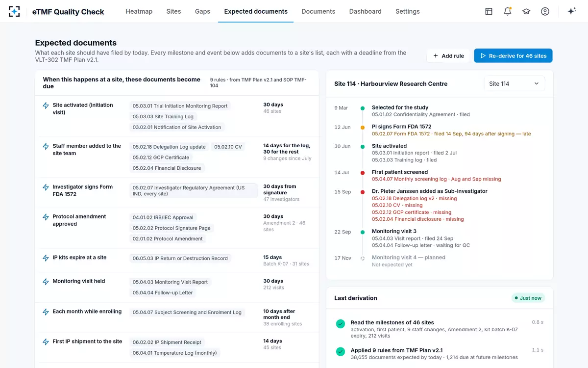Open notifications bell icon
The image size is (588, 368).
(508, 11)
